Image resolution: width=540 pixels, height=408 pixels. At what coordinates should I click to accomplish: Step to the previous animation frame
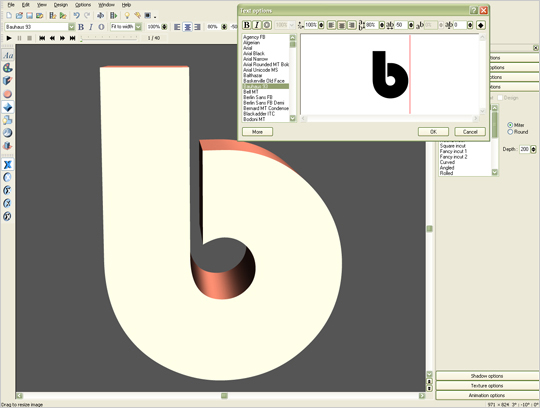pos(52,38)
